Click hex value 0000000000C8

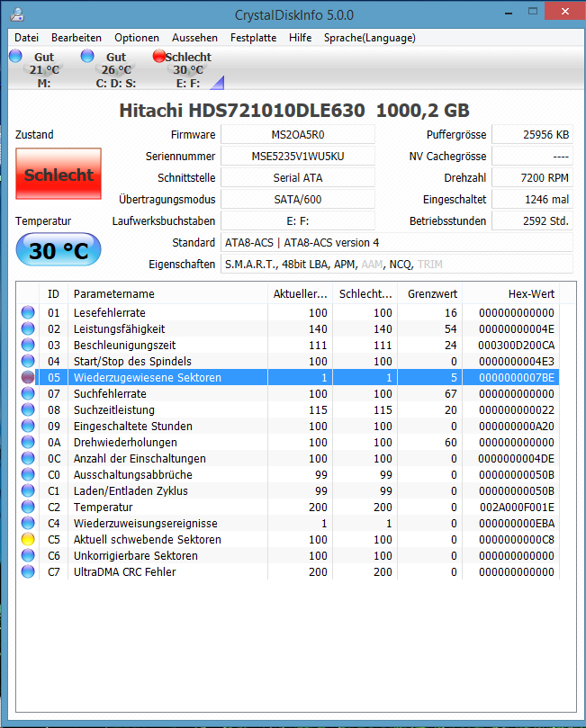[517, 540]
